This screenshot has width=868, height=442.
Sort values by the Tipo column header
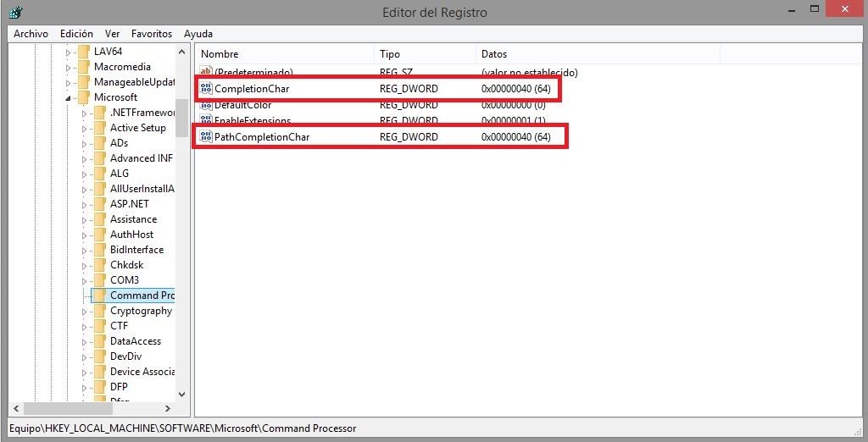click(x=426, y=54)
